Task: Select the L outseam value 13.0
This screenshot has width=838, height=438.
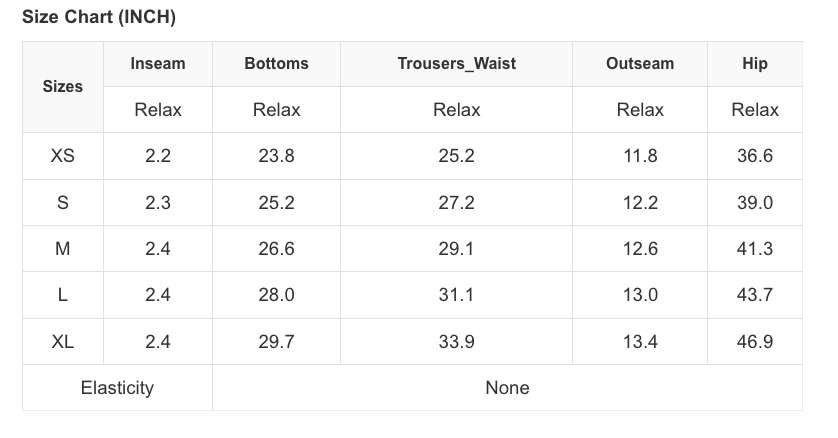Action: [x=640, y=295]
